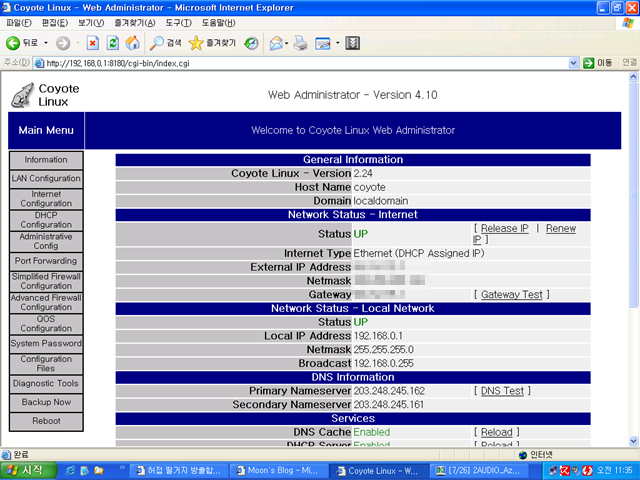Click the Backup Now button
Screen dimensions: 640x480
click(x=46, y=402)
